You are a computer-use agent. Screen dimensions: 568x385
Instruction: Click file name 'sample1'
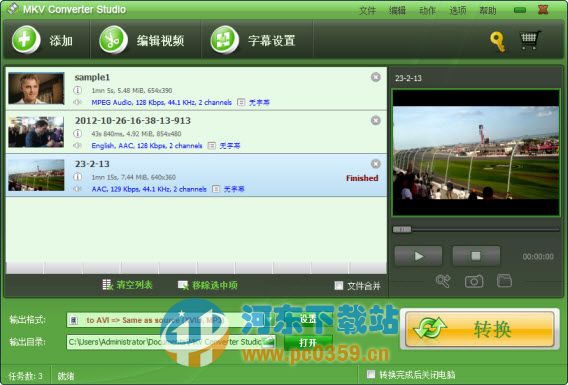(x=92, y=77)
